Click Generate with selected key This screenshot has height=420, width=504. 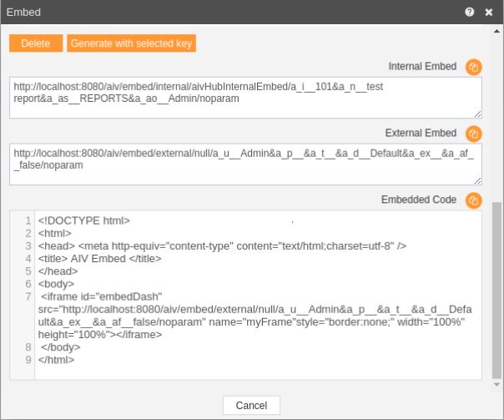pyautogui.click(x=131, y=43)
